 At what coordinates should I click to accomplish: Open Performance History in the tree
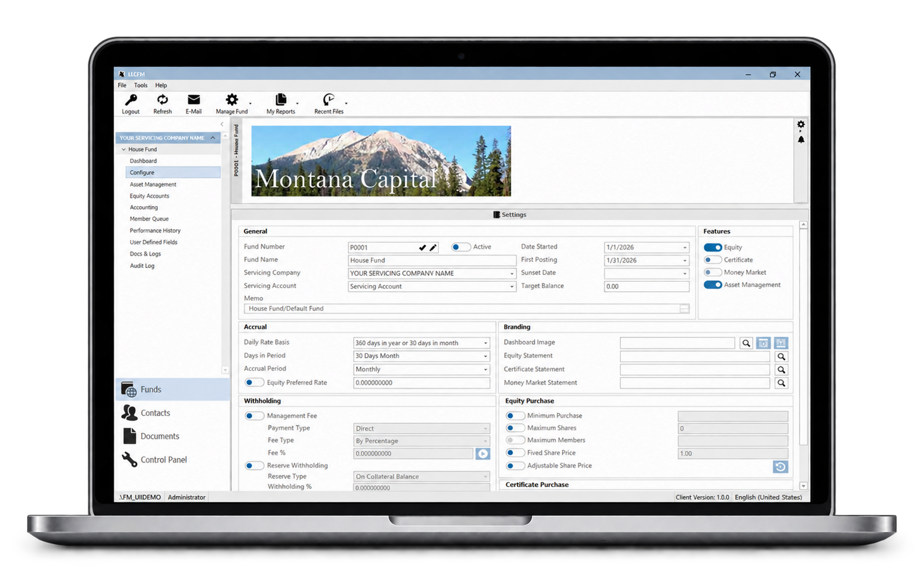[155, 231]
